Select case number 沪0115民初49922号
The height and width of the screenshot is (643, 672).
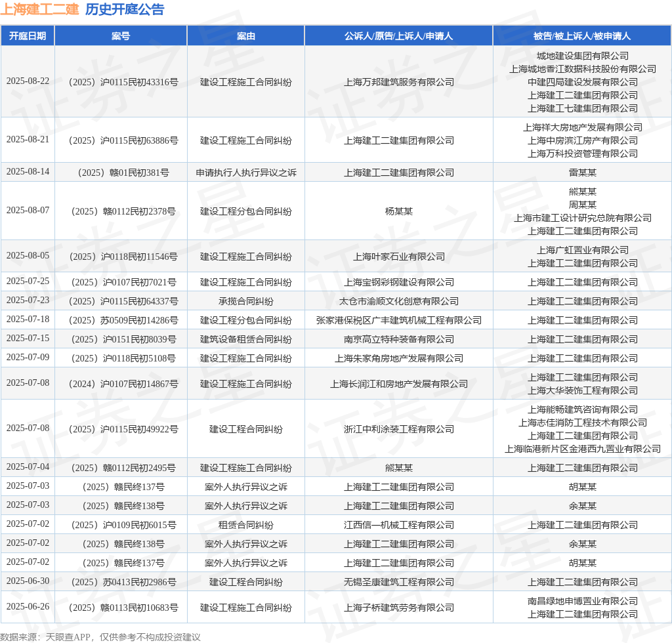tap(123, 429)
